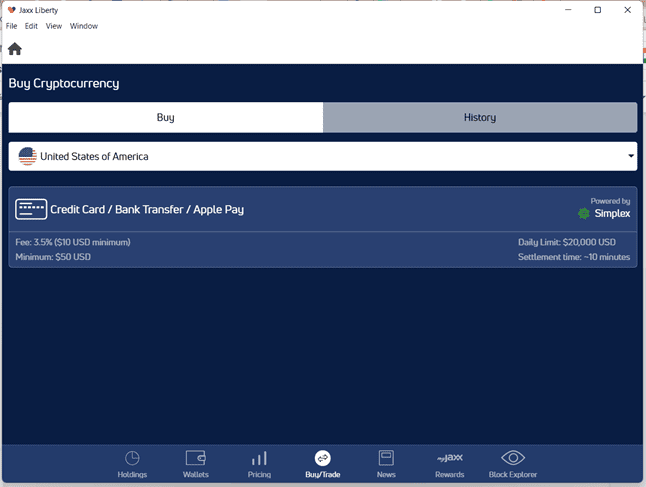Open the Edit menu

(31, 26)
